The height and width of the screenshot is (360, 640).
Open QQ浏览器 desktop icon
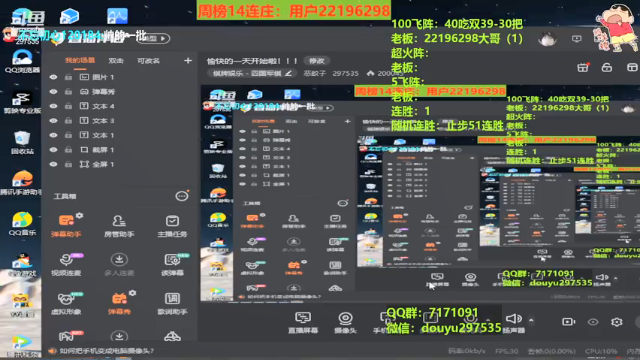pos(22,61)
